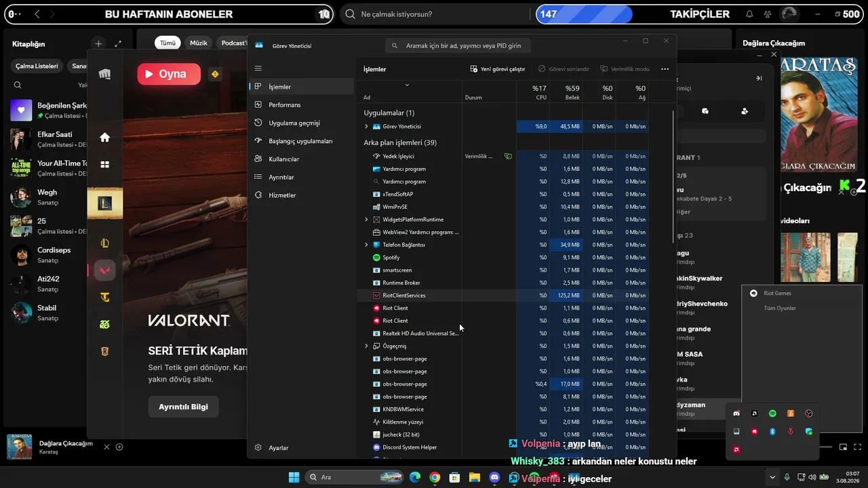Open Microsoft Edge from the taskbar

tap(414, 477)
